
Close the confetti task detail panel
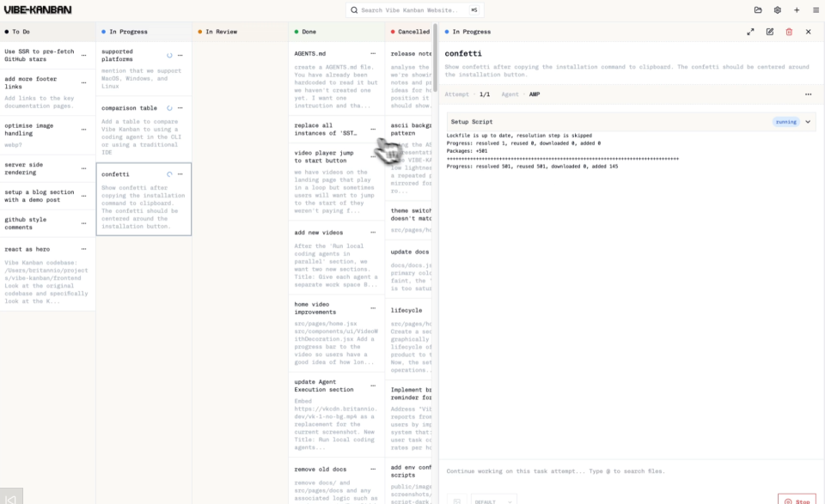pyautogui.click(x=809, y=32)
